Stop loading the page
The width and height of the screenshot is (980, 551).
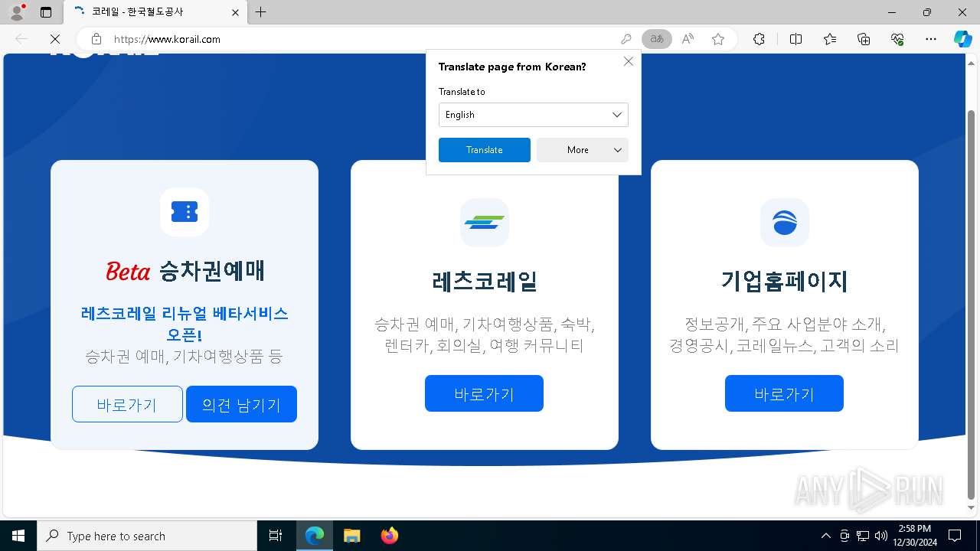[55, 39]
